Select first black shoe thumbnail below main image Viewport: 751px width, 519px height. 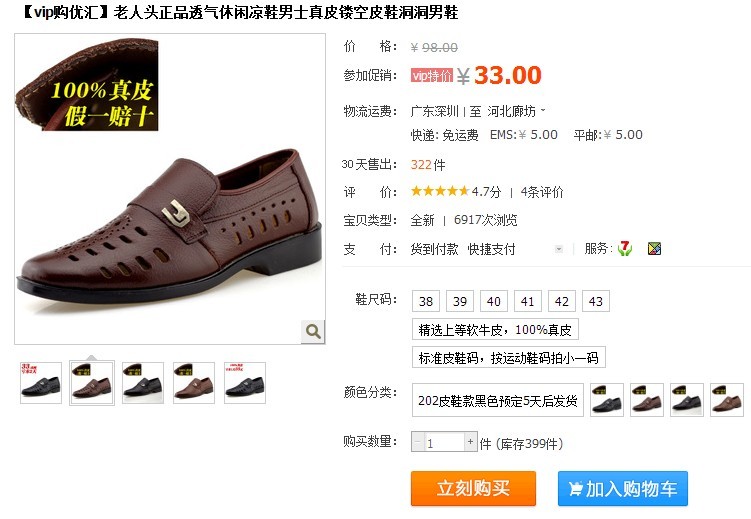pyautogui.click(x=41, y=383)
